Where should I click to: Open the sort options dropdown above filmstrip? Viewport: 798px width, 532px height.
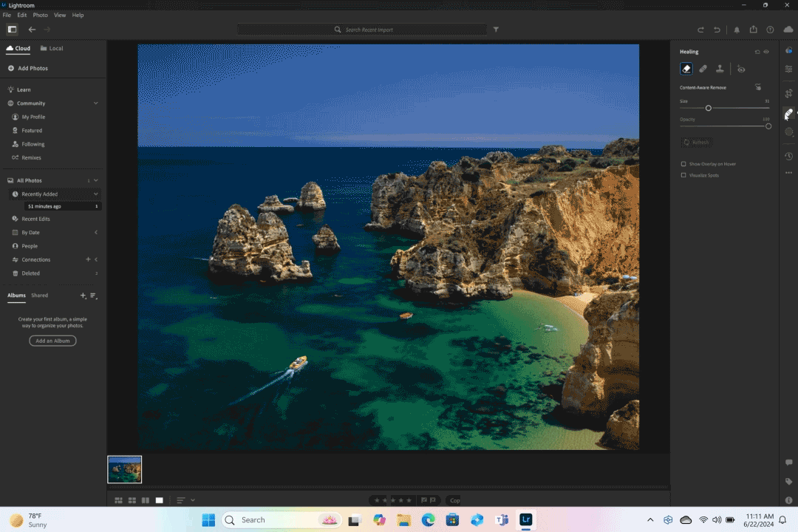click(x=183, y=500)
